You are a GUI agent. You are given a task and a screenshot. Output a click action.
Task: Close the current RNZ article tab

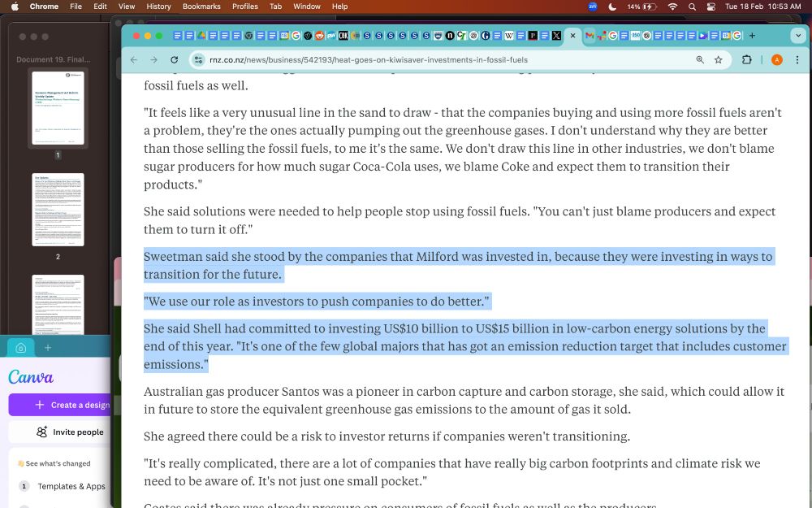point(572,35)
